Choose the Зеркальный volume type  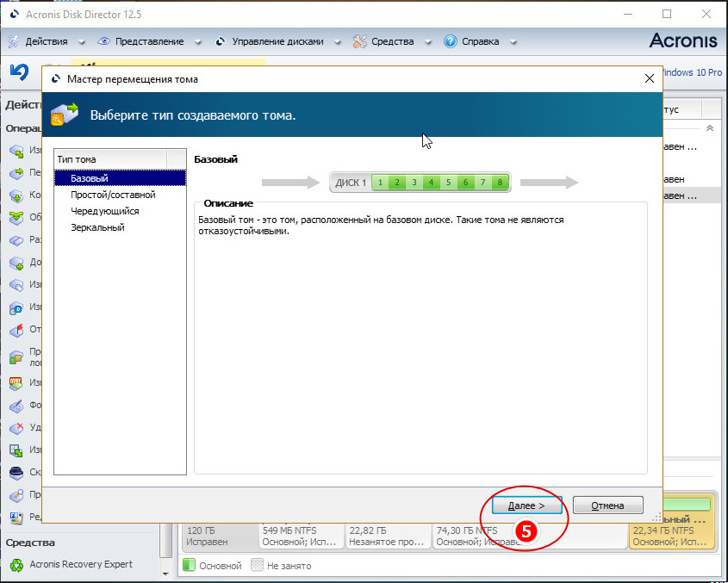97,227
